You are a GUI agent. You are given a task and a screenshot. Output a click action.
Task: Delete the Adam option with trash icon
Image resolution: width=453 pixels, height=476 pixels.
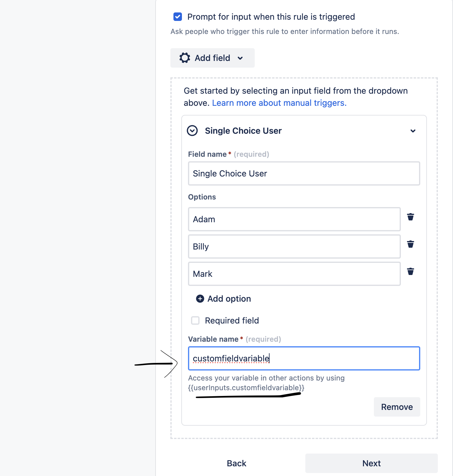point(411,217)
